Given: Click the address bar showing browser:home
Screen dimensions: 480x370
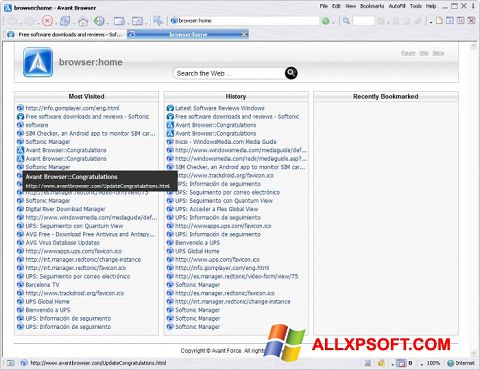Looking at the screenshot, I should pyautogui.click(x=244, y=21).
